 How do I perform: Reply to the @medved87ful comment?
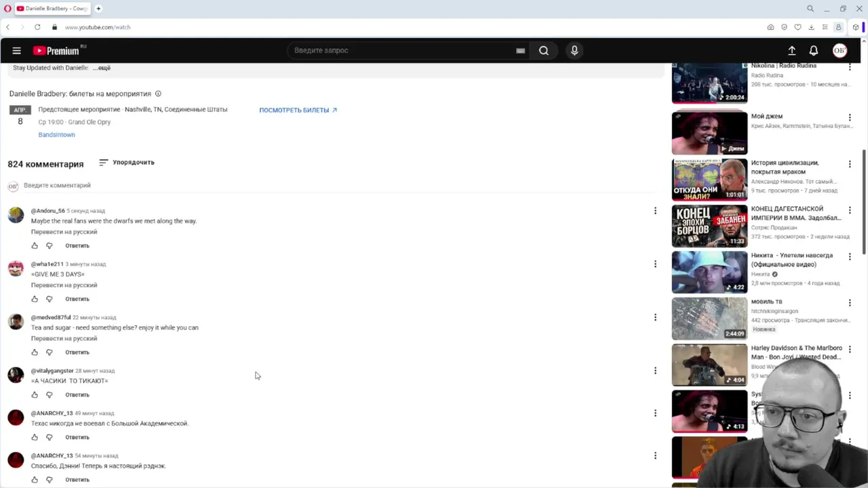(x=77, y=352)
